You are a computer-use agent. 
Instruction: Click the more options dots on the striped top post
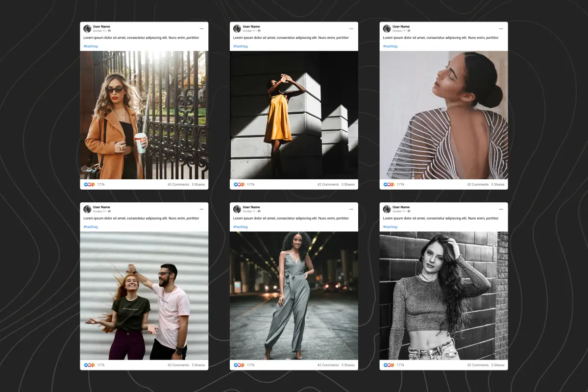[x=501, y=28]
